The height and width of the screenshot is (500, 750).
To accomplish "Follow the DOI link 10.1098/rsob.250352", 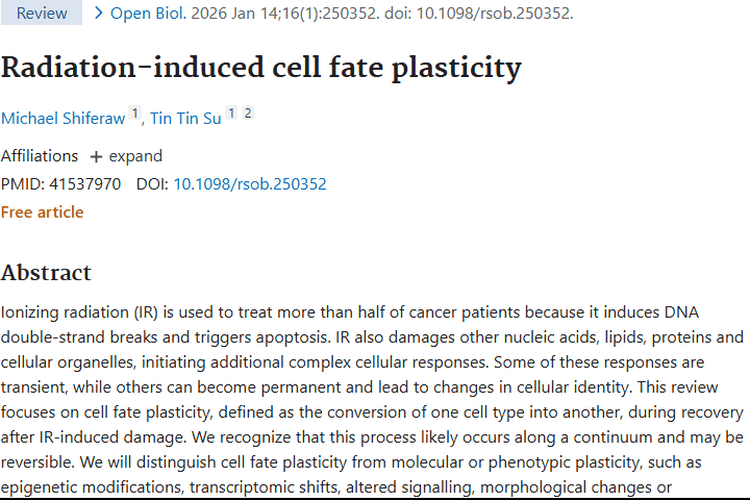I will click(x=250, y=184).
